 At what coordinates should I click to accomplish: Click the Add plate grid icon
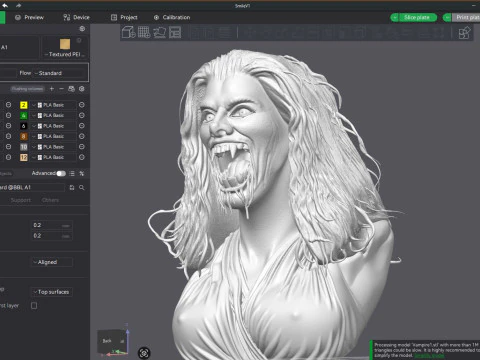pos(144,32)
